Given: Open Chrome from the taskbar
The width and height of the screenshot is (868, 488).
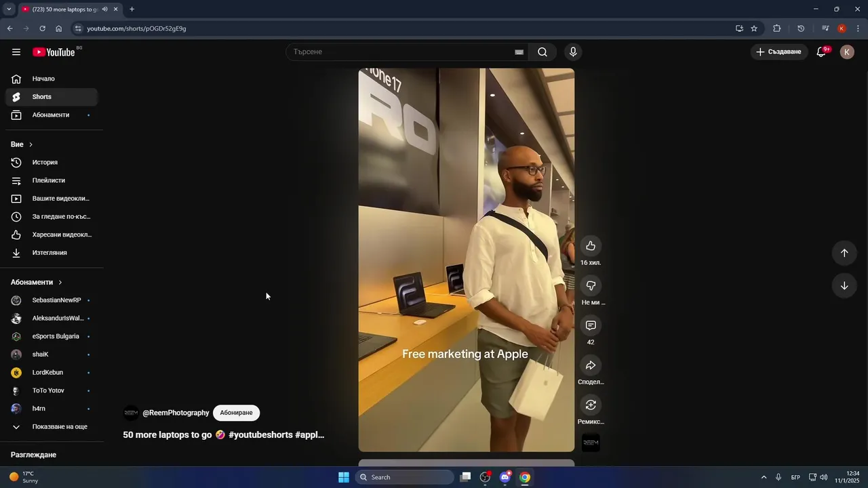Looking at the screenshot, I should point(525,477).
